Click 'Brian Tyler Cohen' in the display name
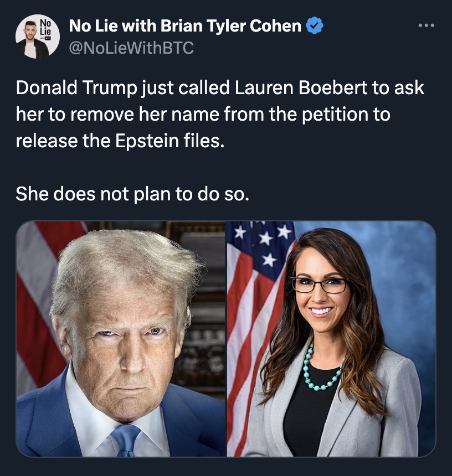The width and height of the screenshot is (452, 476). [230, 26]
